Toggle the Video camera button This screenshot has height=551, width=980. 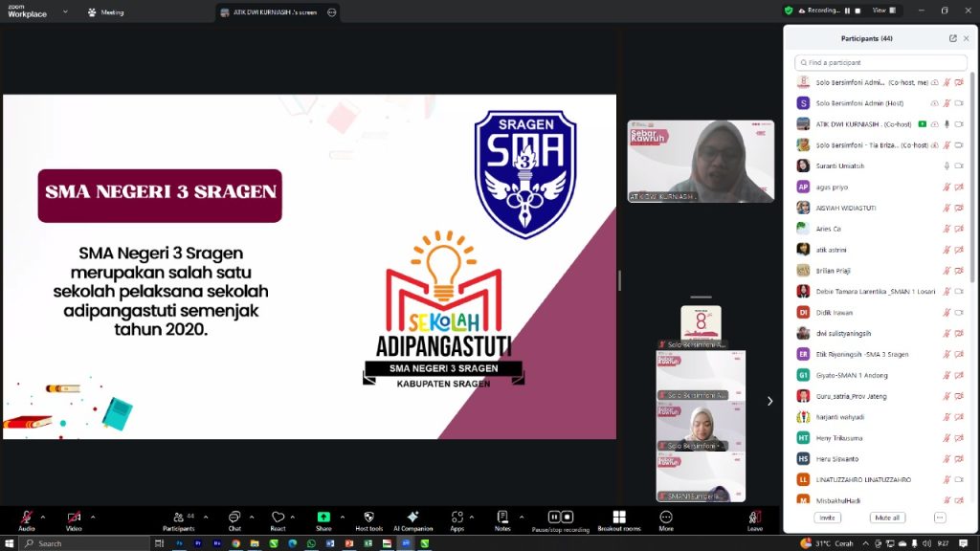(74, 517)
